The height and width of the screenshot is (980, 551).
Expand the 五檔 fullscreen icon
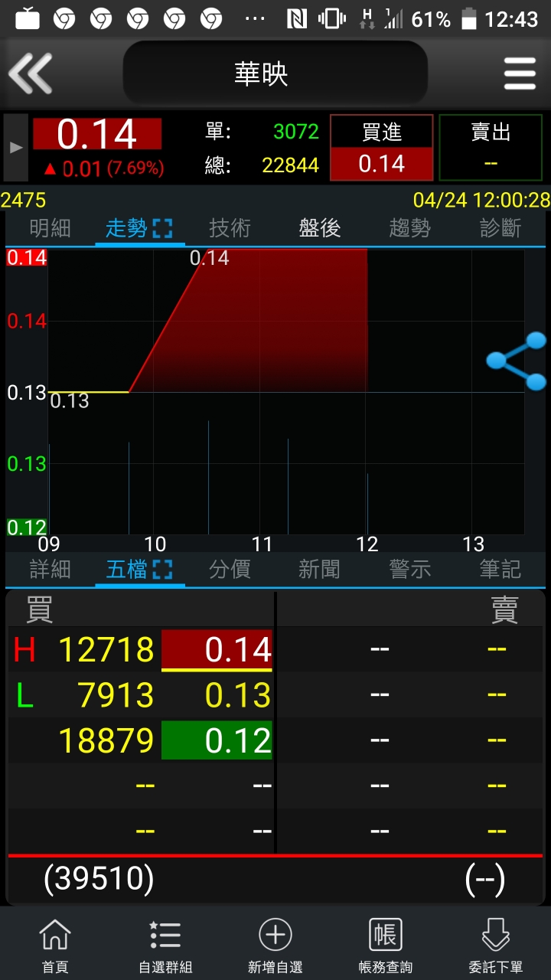[163, 570]
